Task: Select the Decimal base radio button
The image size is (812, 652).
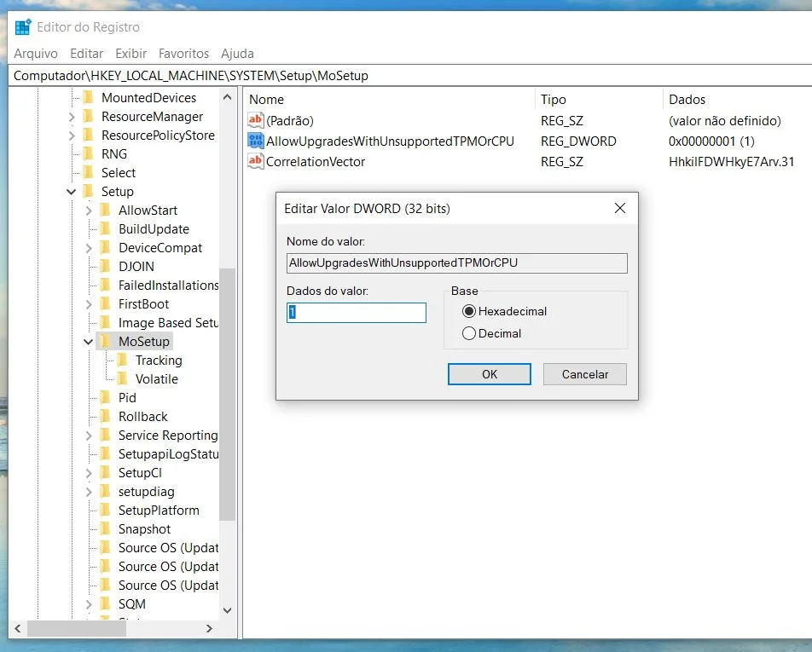Action: point(468,333)
